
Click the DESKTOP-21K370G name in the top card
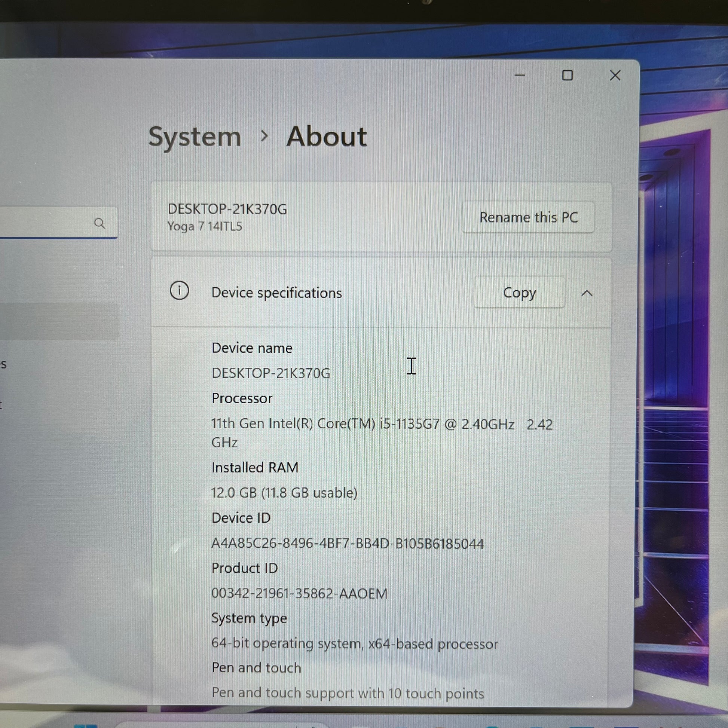pyautogui.click(x=227, y=209)
